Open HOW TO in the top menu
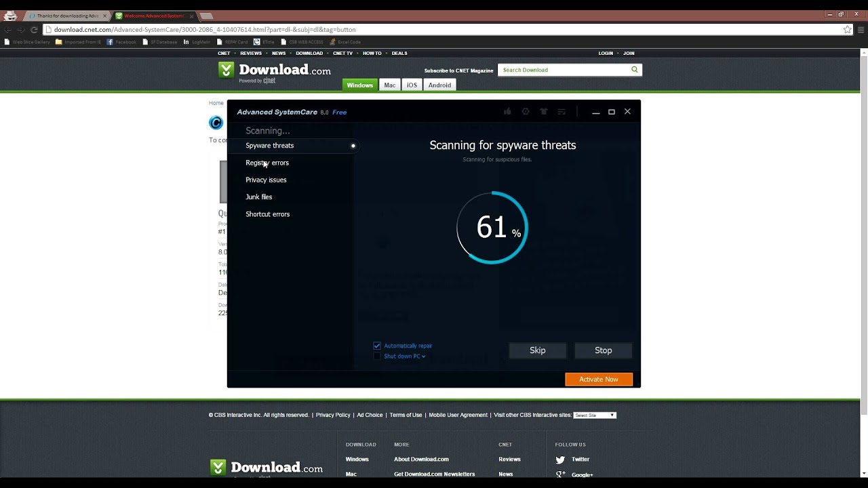The width and height of the screenshot is (868, 488). coord(372,53)
